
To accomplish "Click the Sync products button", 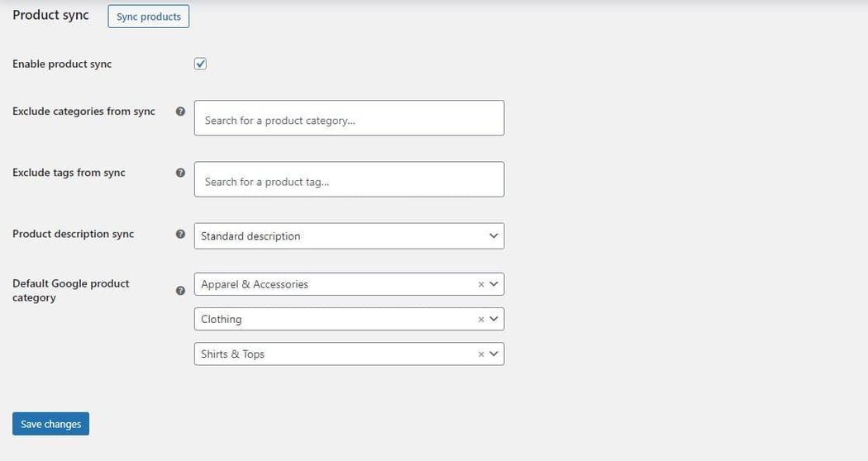I will [148, 17].
